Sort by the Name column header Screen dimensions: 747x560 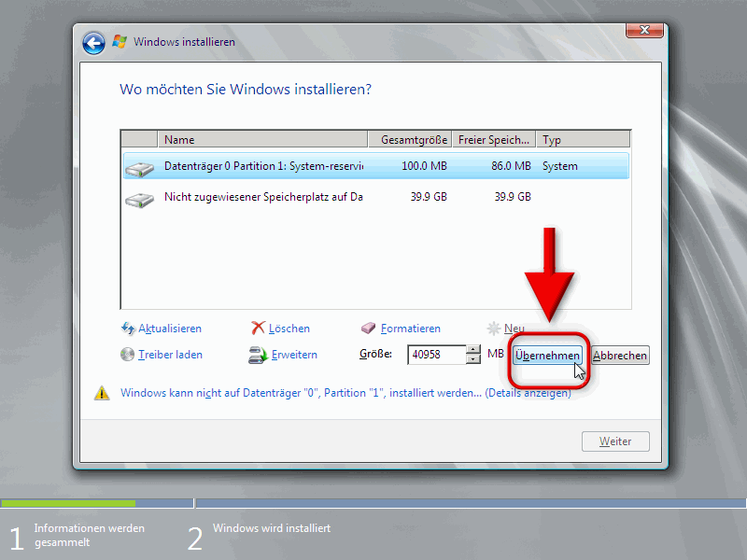pyautogui.click(x=263, y=140)
